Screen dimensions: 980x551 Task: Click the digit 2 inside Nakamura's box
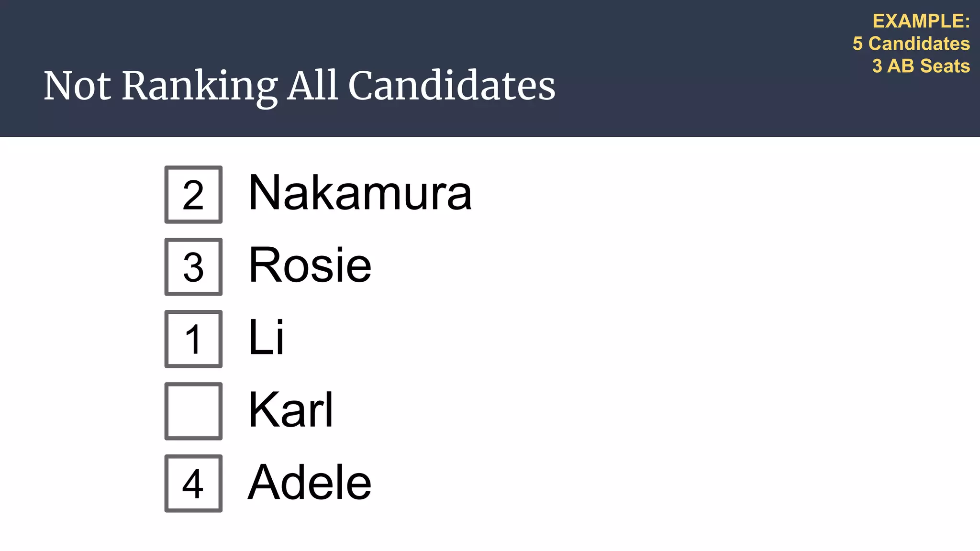tap(193, 195)
